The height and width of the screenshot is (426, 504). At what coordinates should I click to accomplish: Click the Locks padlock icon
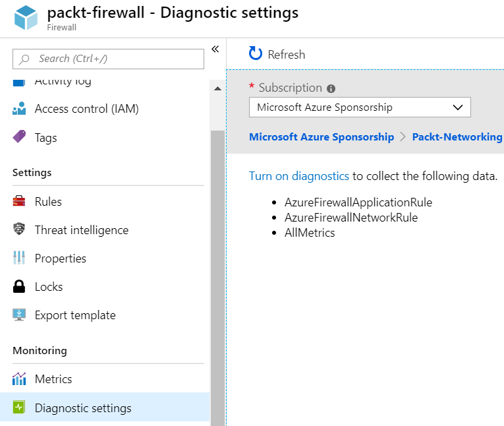[20, 287]
